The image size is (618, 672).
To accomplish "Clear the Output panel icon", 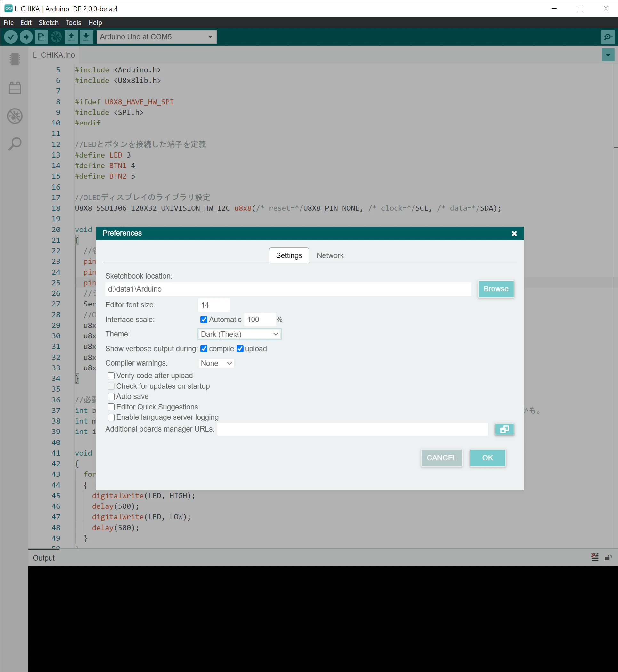I will 595,557.
